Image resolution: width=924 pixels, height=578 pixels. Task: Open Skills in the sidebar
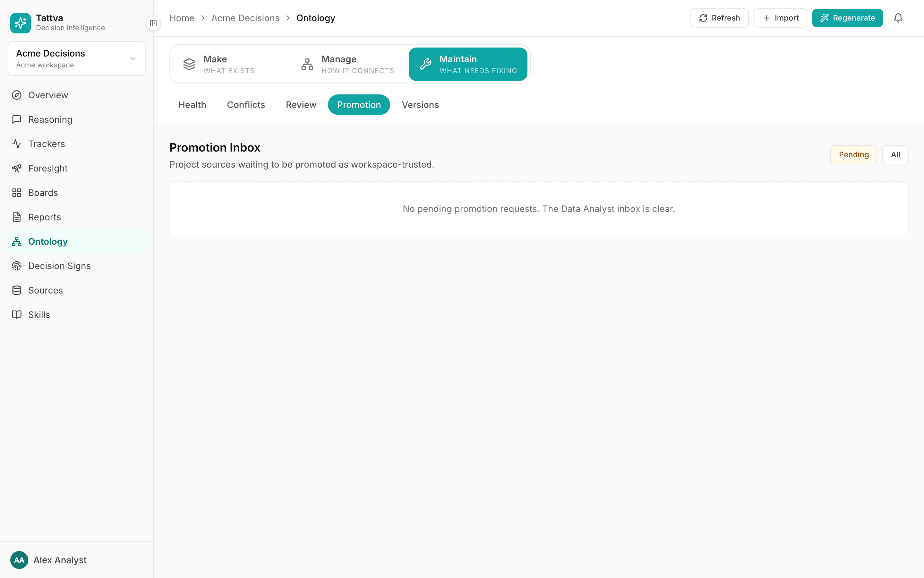(x=76, y=315)
